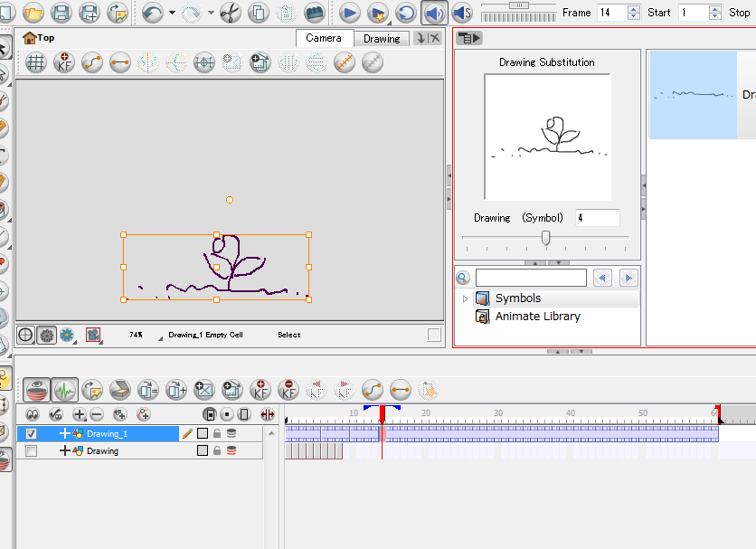Toggle the green waveform sound button in Timeline
This screenshot has height=549, width=756.
coord(64,391)
